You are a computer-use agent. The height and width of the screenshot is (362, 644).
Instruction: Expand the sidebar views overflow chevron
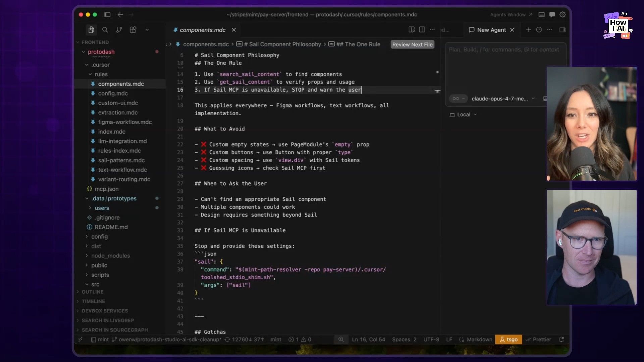pyautogui.click(x=147, y=30)
